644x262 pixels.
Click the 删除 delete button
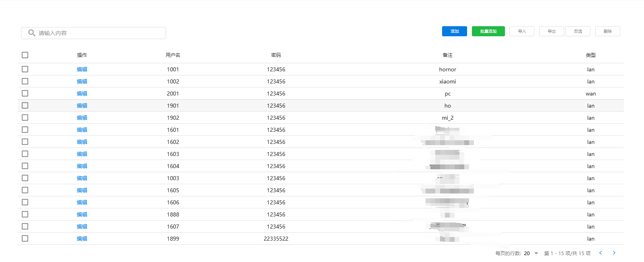pyautogui.click(x=607, y=31)
